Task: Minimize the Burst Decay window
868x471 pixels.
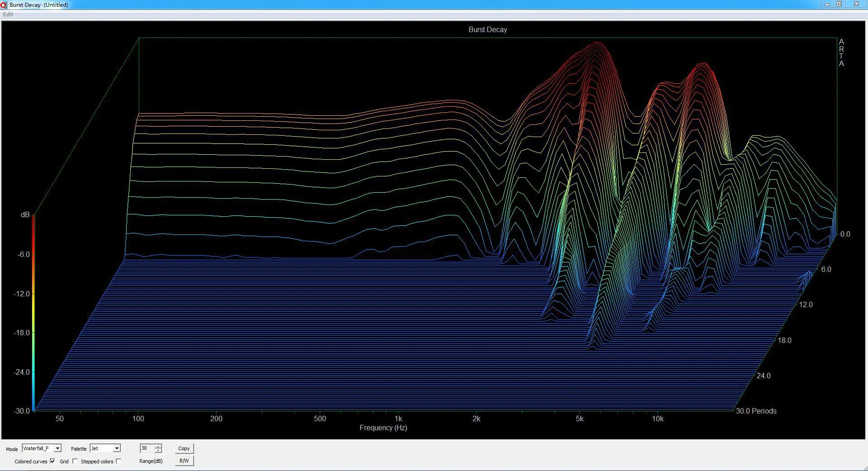Action: click(827, 4)
